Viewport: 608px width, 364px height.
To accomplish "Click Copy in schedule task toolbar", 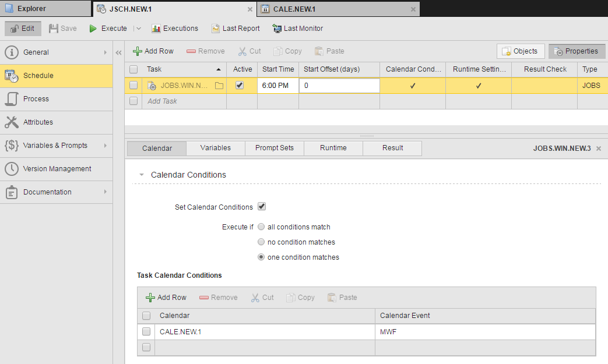I will click(x=287, y=51).
